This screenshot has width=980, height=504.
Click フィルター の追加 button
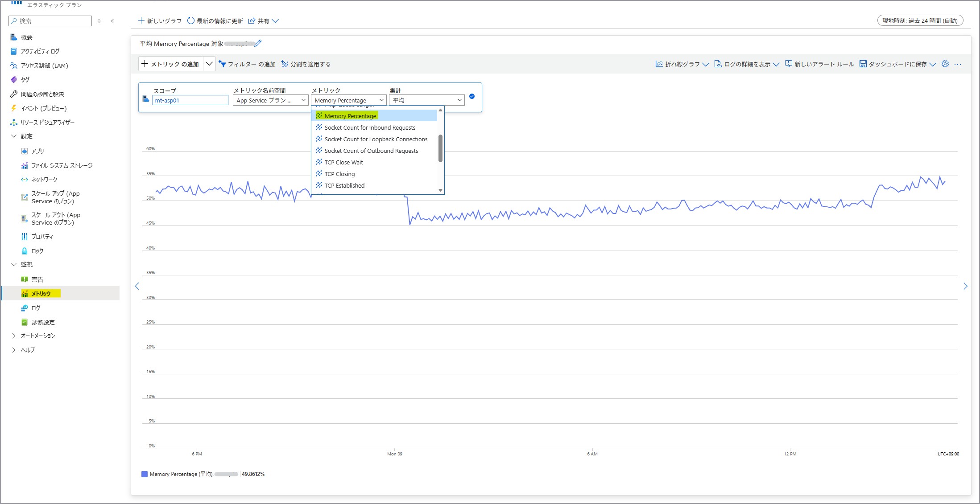coord(247,64)
